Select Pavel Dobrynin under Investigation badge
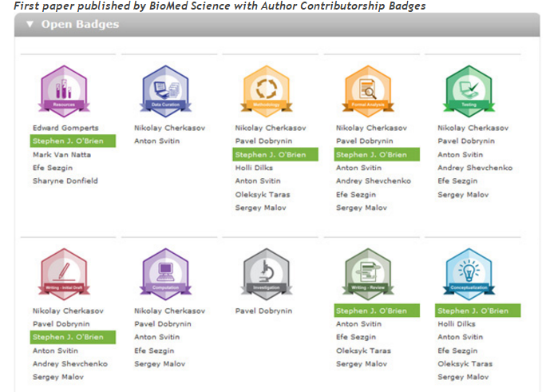This screenshot has height=392, width=550. 263,311
